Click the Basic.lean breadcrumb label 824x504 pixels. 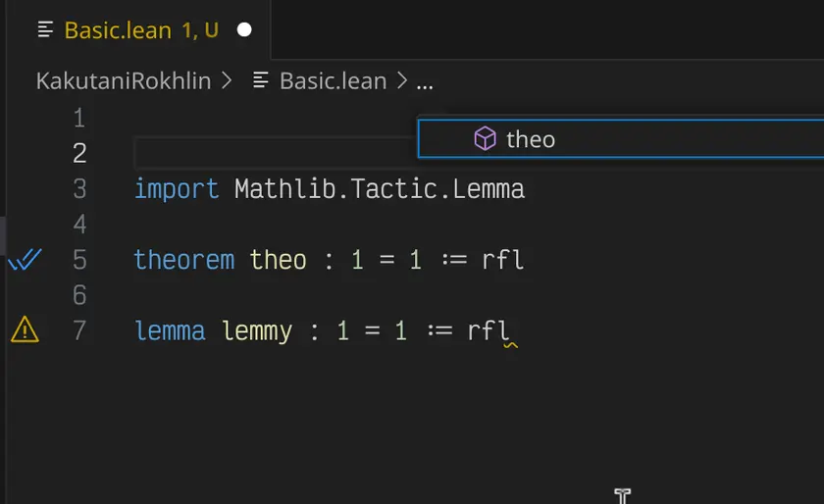tap(333, 81)
